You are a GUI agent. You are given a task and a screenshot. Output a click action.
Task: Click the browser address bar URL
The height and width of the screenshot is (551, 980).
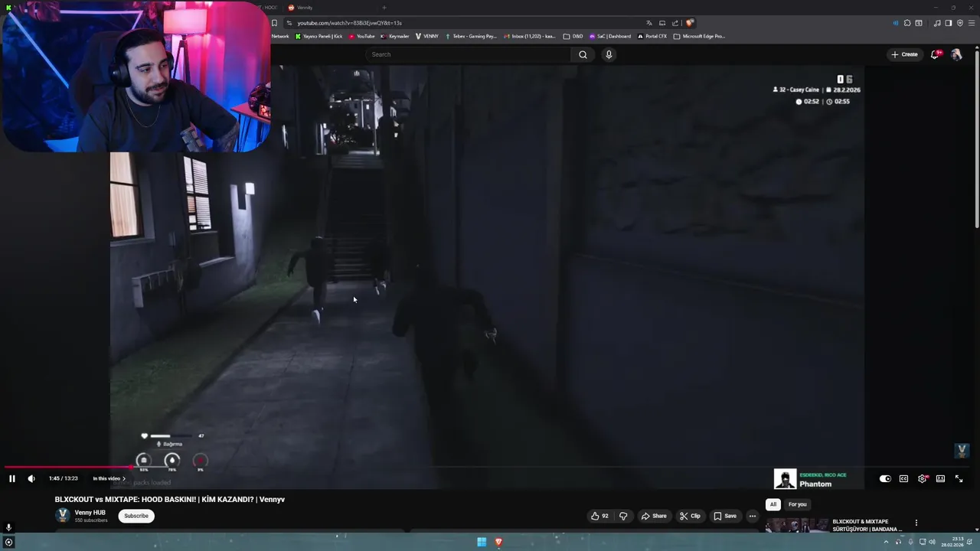(x=350, y=23)
